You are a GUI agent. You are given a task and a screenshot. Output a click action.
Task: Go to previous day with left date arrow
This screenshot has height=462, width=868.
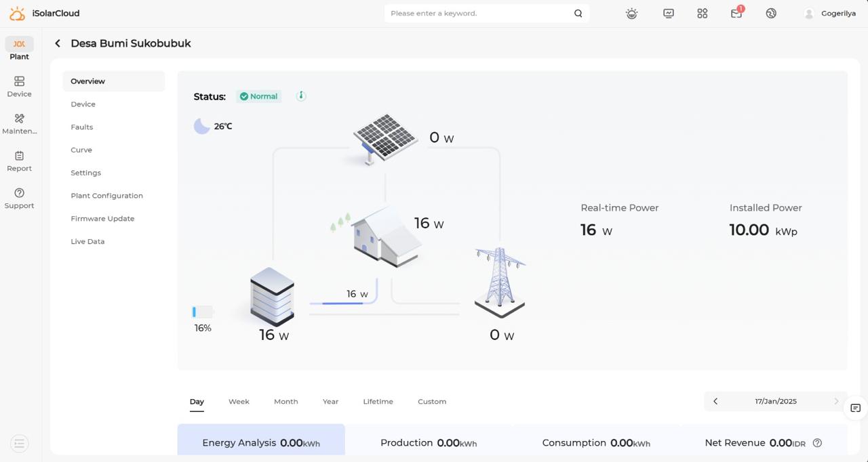[x=715, y=402]
